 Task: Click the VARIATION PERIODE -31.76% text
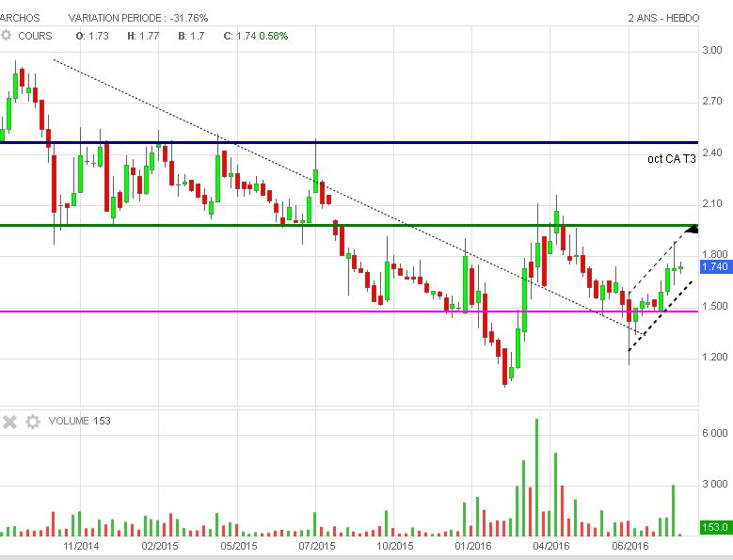tap(138, 18)
